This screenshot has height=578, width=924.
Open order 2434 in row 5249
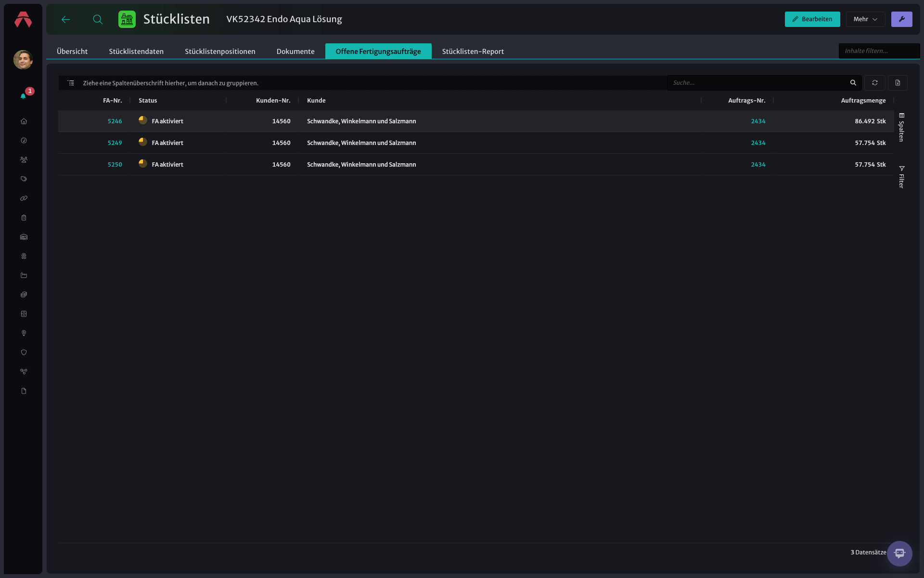(758, 143)
